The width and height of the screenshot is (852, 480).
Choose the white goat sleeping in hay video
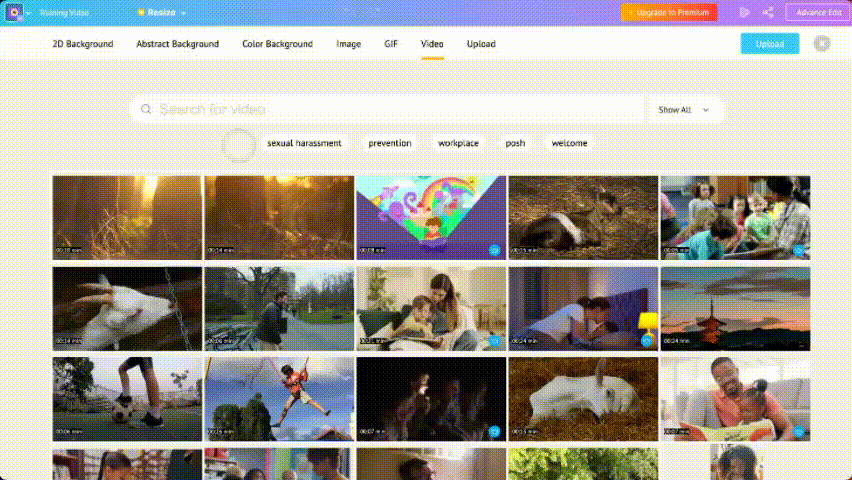[x=583, y=398]
